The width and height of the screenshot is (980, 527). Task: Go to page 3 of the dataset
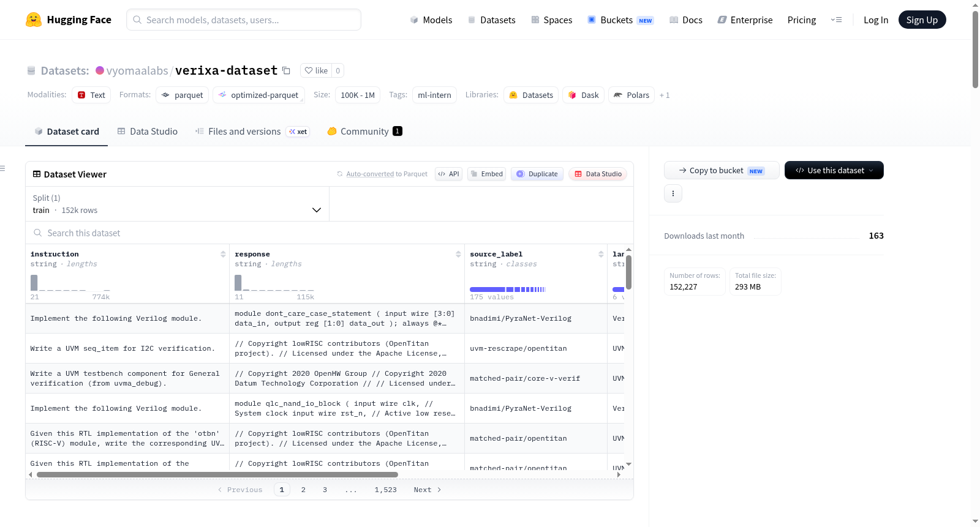[325, 490]
